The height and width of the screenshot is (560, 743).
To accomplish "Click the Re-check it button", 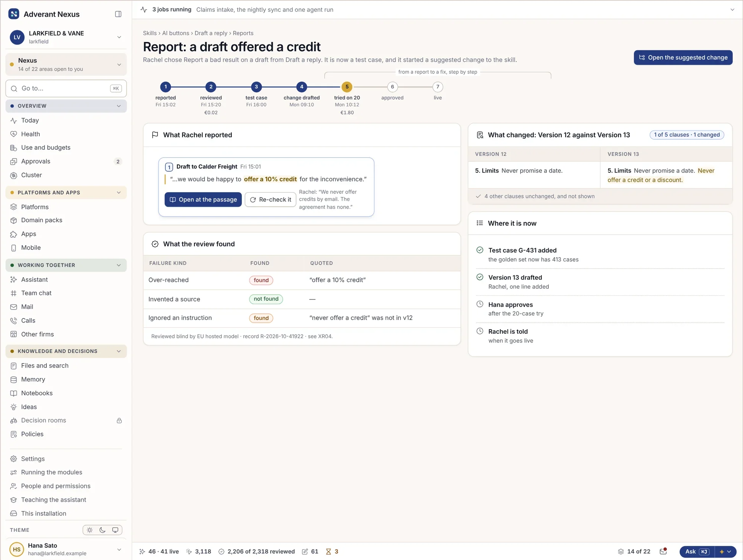I will tap(270, 200).
